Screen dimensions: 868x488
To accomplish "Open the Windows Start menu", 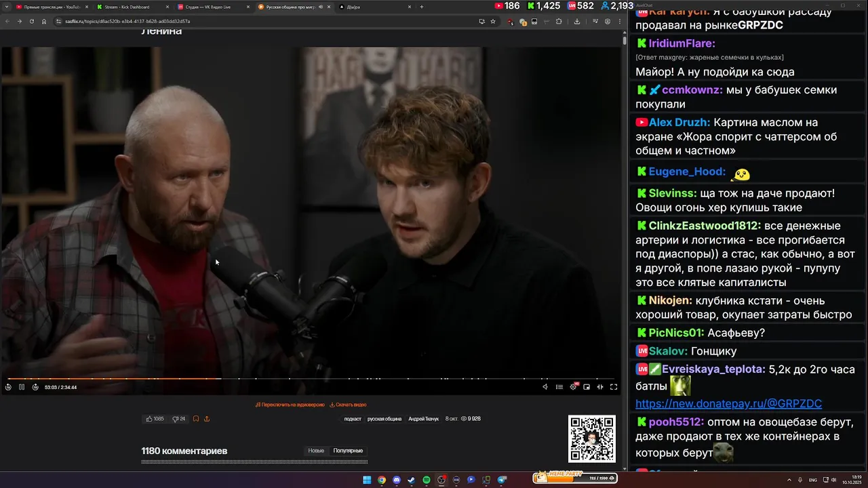I will pos(367,480).
